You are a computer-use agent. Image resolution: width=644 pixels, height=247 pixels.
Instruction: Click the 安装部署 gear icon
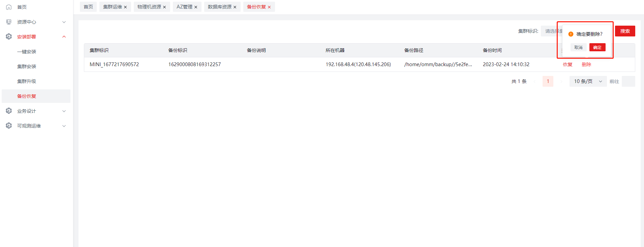point(9,36)
